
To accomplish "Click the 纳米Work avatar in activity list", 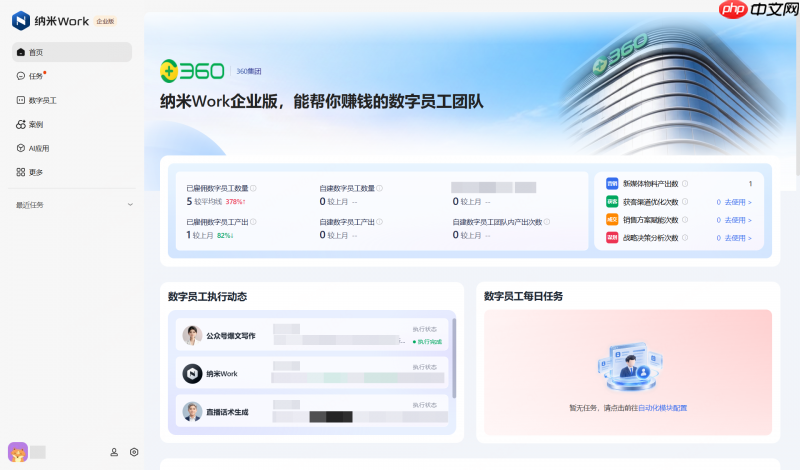I will (x=192, y=374).
